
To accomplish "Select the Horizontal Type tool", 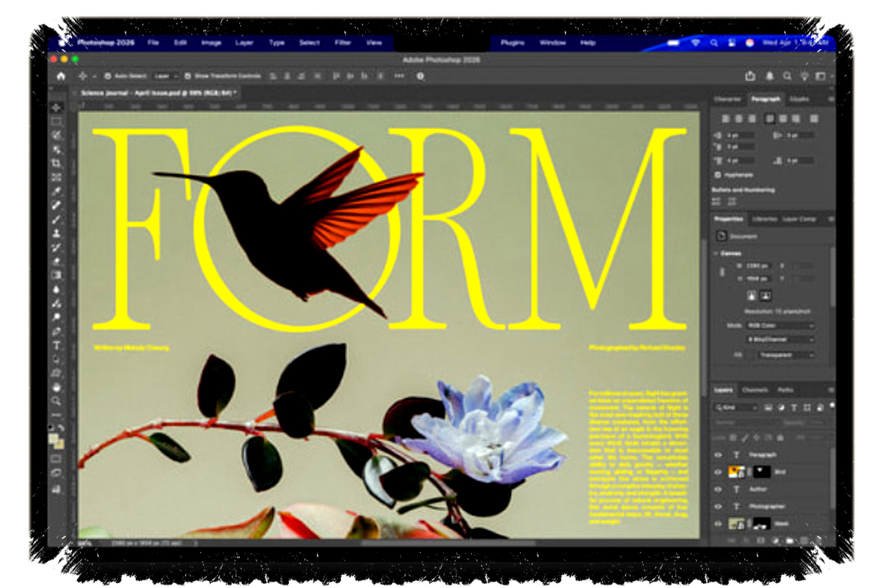I will (57, 345).
